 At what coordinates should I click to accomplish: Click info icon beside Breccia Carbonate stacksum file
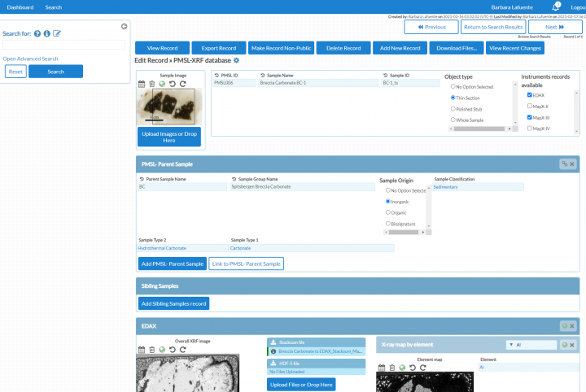[273, 351]
